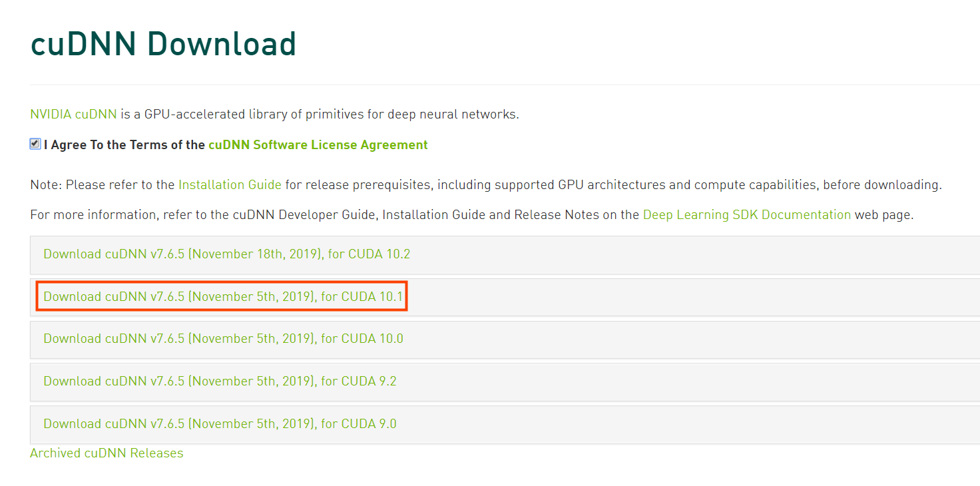Select the cuDNN Download page heading
The height and width of the screenshot is (486, 980).
point(163,43)
